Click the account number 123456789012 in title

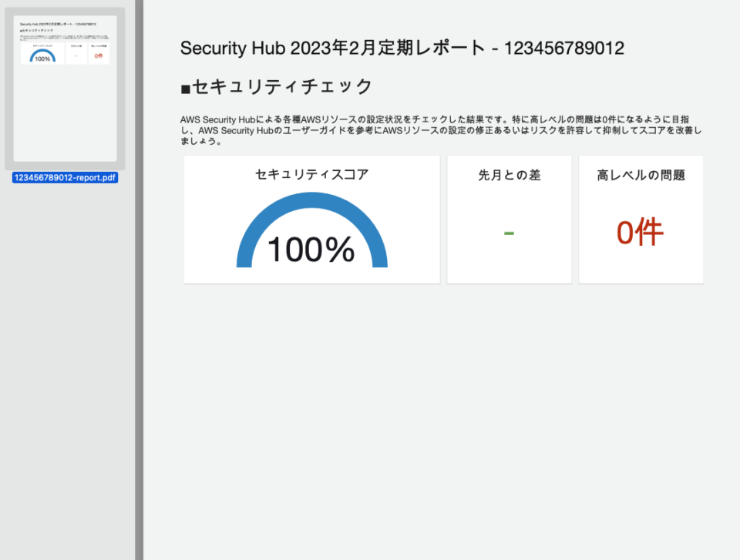pos(564,48)
